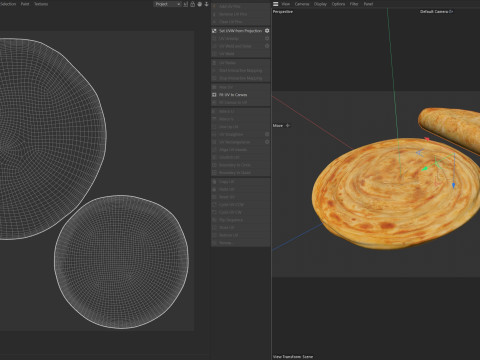Open viewport hamburger menu icon
480x360 pixels.
[x=276, y=4]
